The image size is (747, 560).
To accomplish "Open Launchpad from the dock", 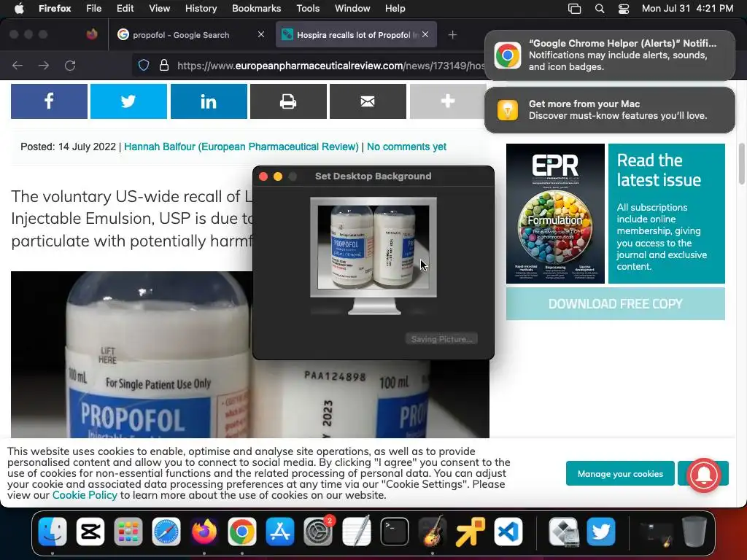I will tap(128, 532).
